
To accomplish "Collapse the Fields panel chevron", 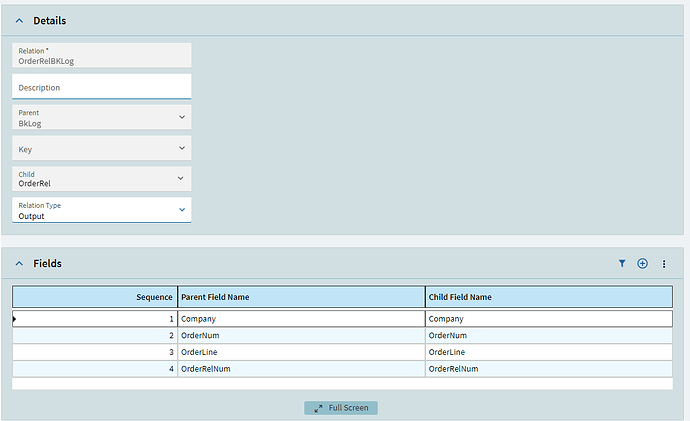I will click(x=19, y=264).
